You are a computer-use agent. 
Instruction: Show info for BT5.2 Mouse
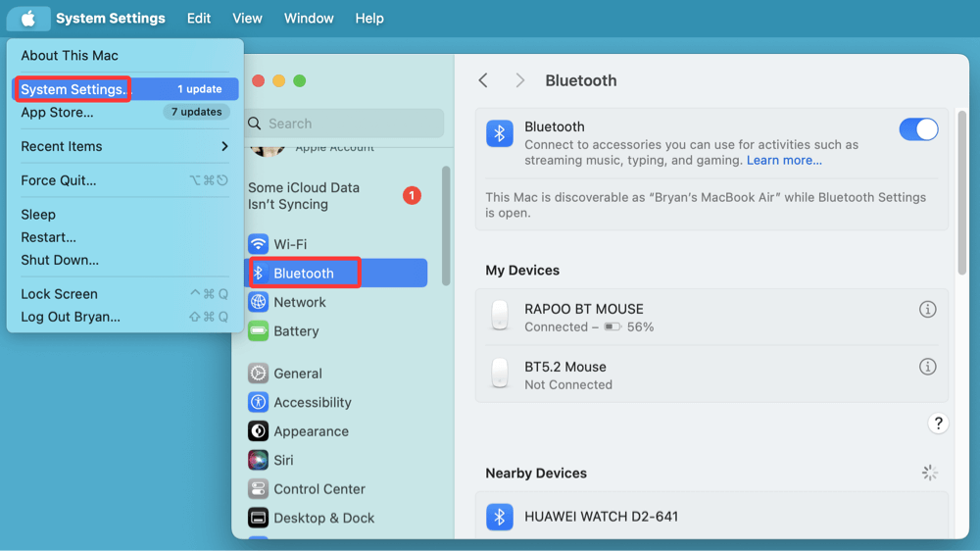pos(927,367)
